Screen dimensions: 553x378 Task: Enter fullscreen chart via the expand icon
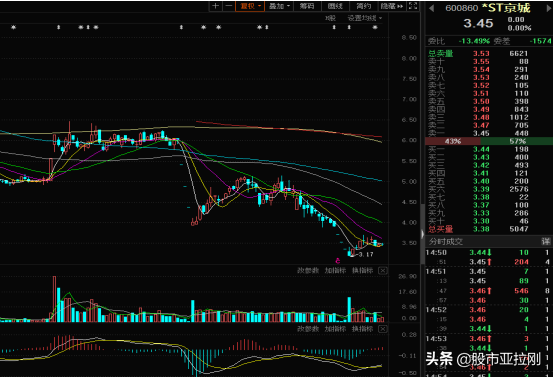click(413, 6)
